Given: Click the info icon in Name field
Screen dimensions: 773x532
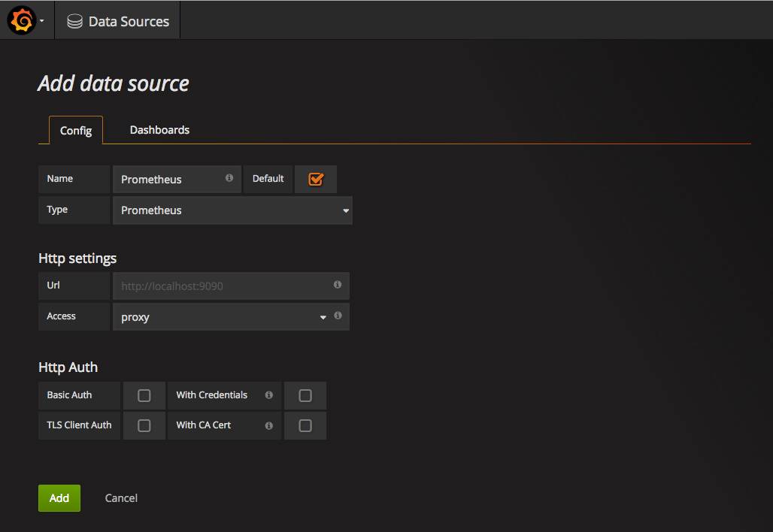Looking at the screenshot, I should click(229, 178).
